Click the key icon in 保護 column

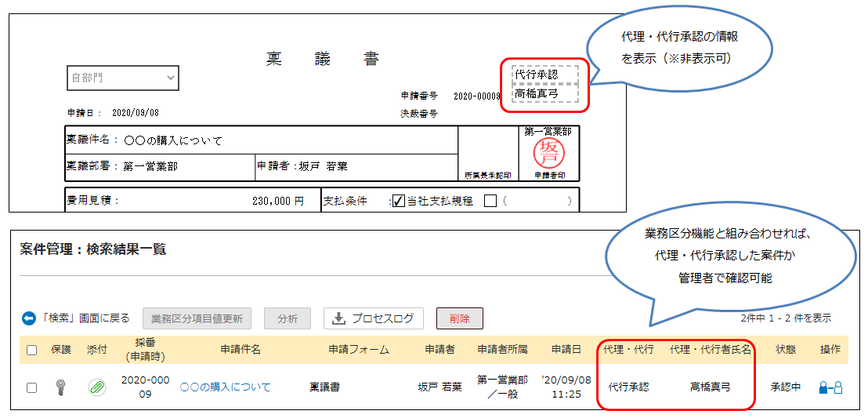61,387
